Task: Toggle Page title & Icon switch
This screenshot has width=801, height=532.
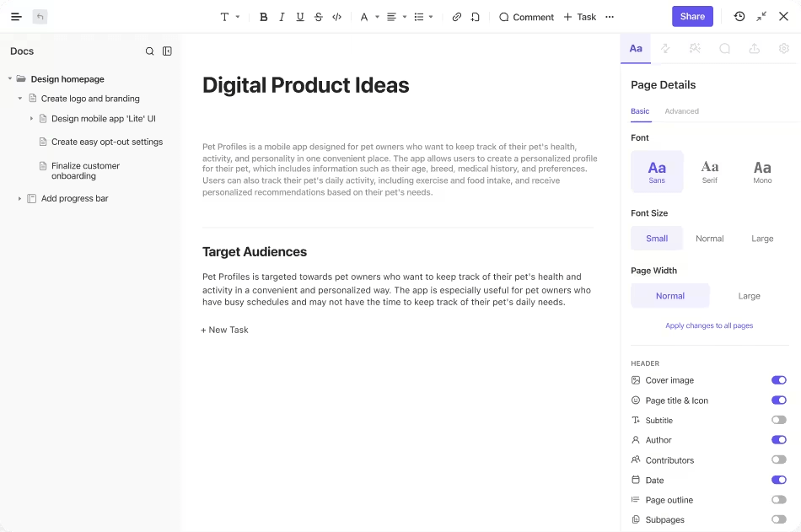Action: 778,400
